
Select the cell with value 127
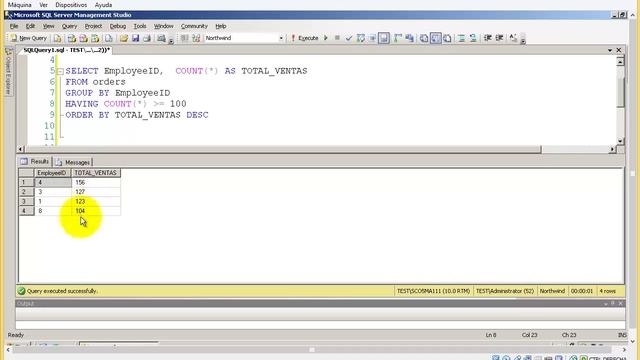pos(96,192)
